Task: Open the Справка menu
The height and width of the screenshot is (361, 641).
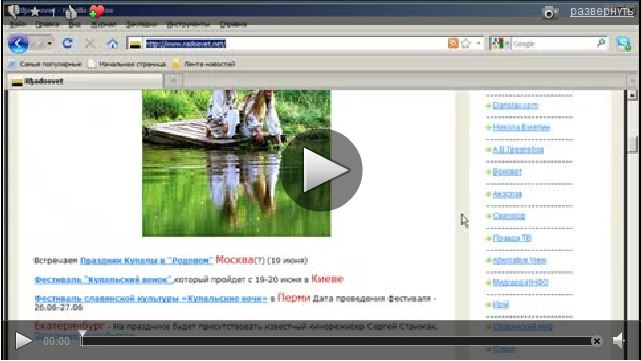Action: click(233, 25)
